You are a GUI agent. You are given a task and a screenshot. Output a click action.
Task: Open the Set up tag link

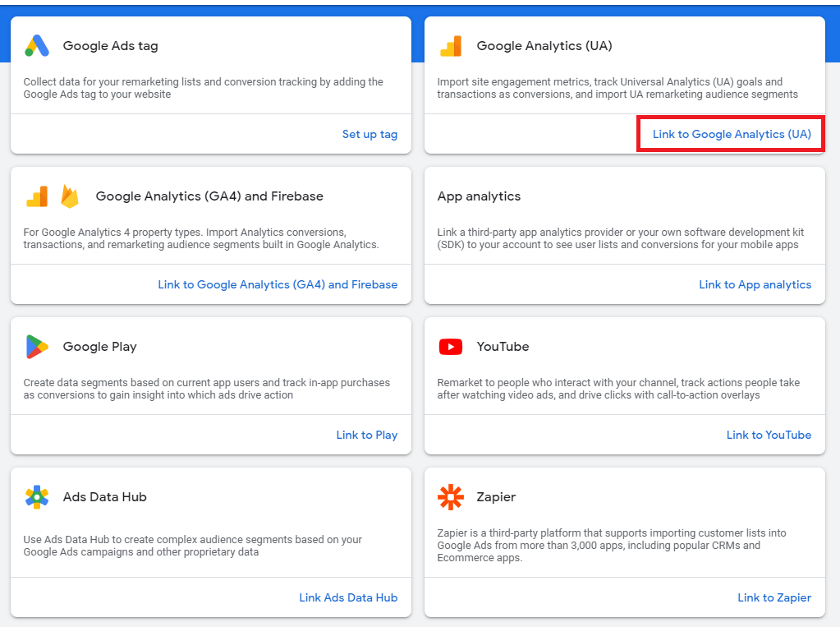[370, 134]
